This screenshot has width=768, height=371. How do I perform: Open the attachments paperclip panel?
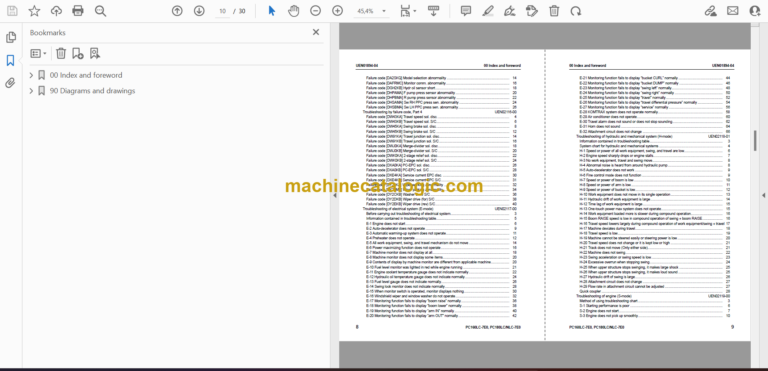tap(10, 83)
